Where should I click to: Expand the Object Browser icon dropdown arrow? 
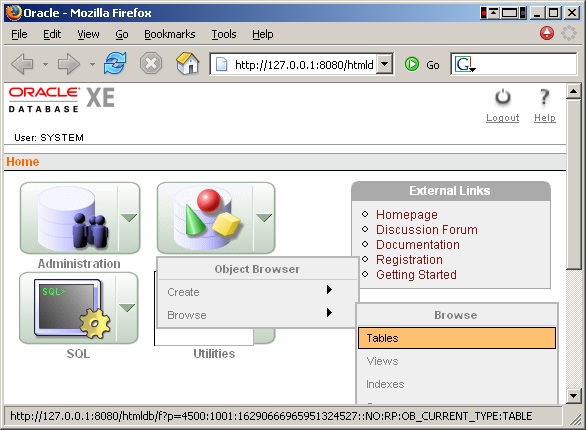[264, 218]
